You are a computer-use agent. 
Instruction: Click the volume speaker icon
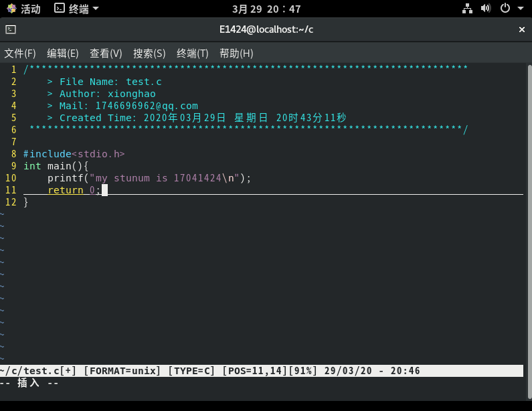pos(486,8)
